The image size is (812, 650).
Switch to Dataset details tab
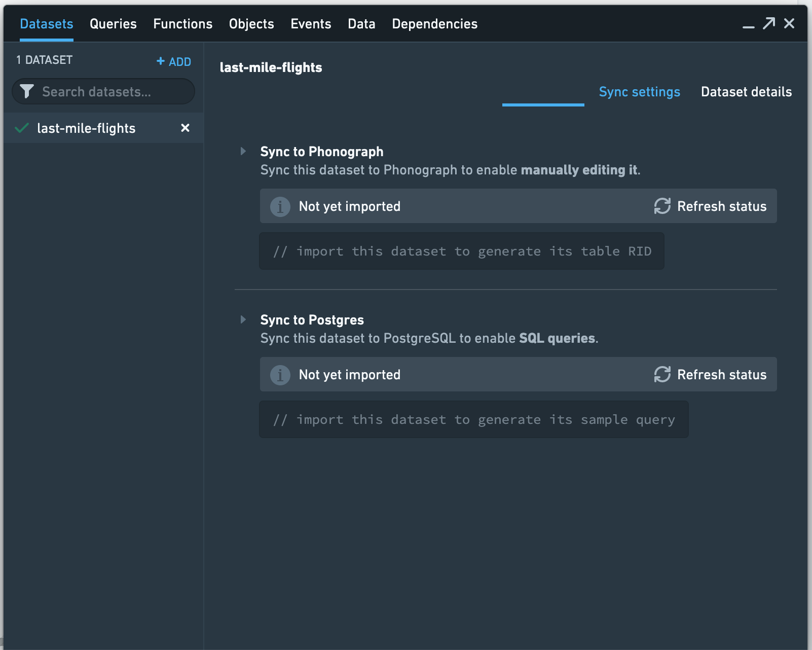point(746,92)
